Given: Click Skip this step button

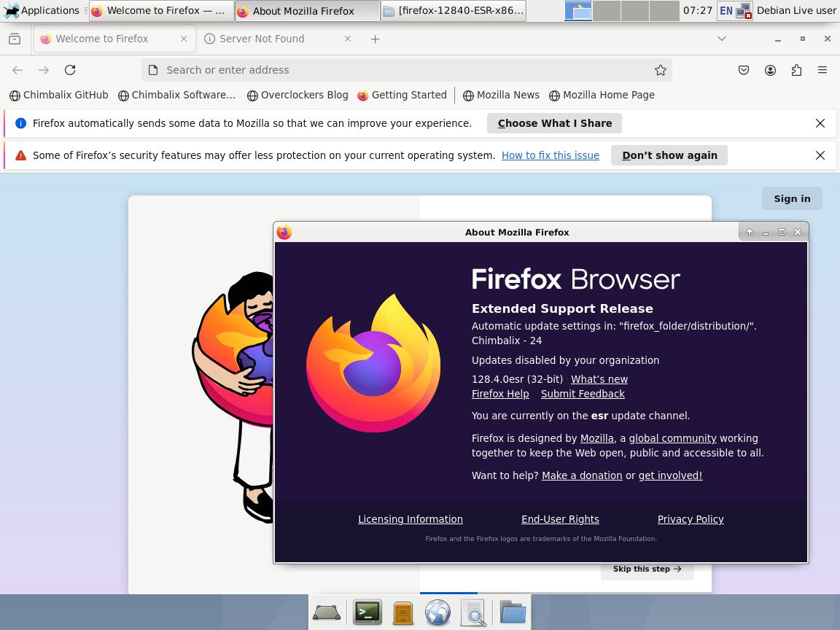Looking at the screenshot, I should pyautogui.click(x=647, y=569).
